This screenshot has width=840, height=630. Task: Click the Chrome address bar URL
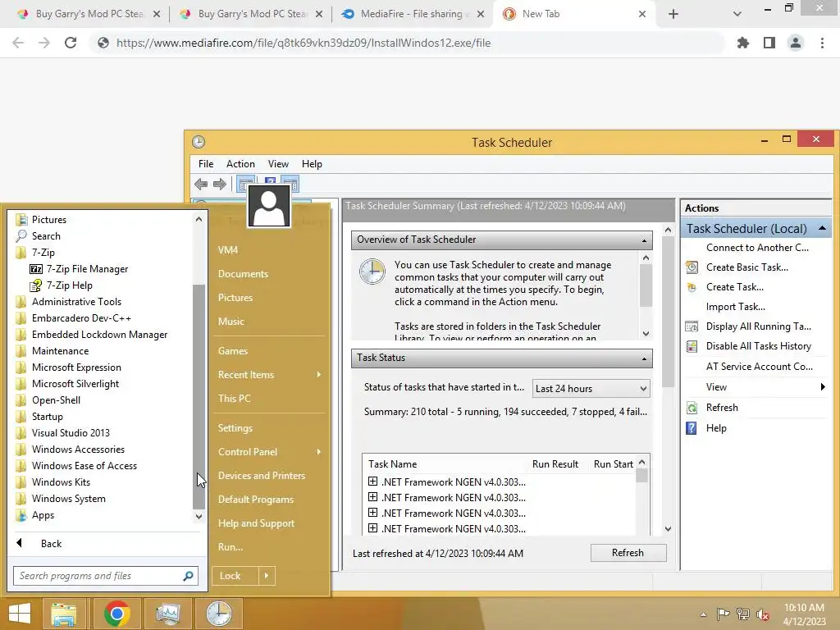pos(304,43)
